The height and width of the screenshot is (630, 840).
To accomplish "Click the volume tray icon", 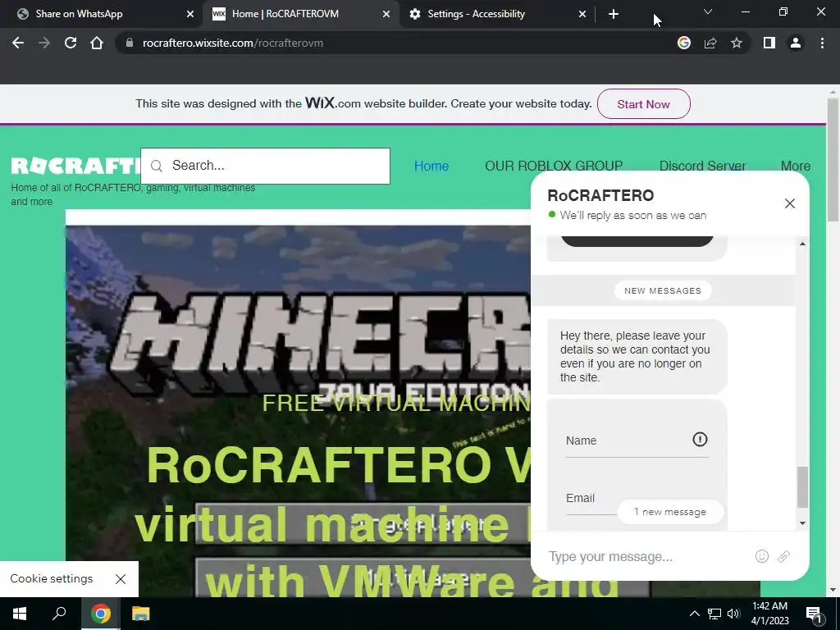I will tap(733, 614).
